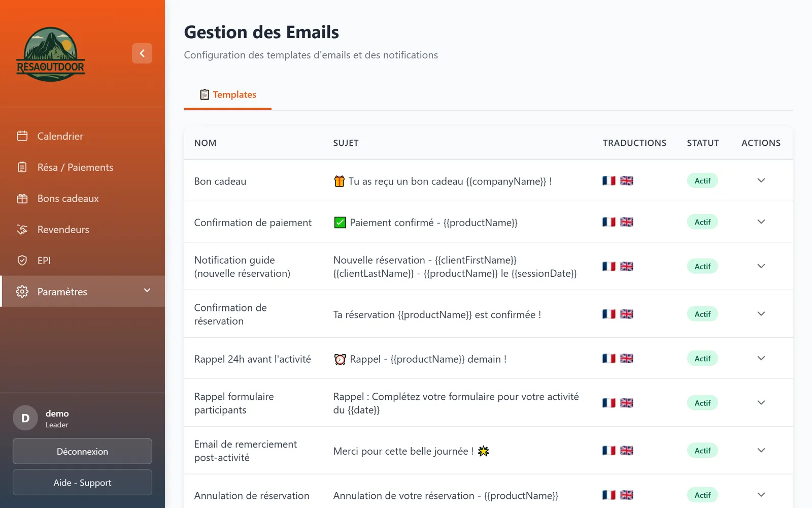Open Aide - Support

coord(82,482)
